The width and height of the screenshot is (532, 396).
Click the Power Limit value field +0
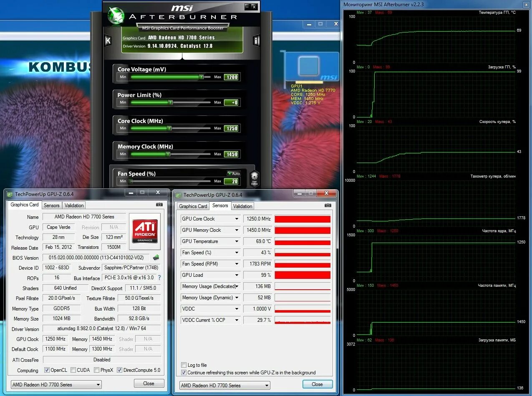pyautogui.click(x=232, y=103)
